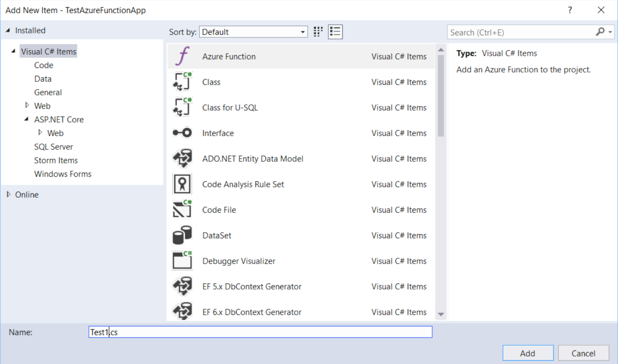Open the Sort by Default dropdown

(253, 32)
